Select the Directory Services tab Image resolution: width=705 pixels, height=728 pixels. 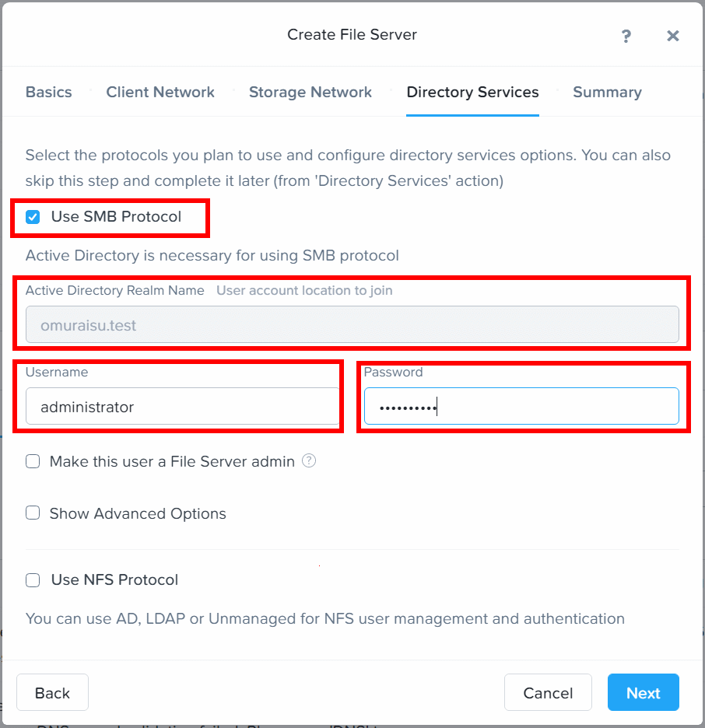[472, 92]
